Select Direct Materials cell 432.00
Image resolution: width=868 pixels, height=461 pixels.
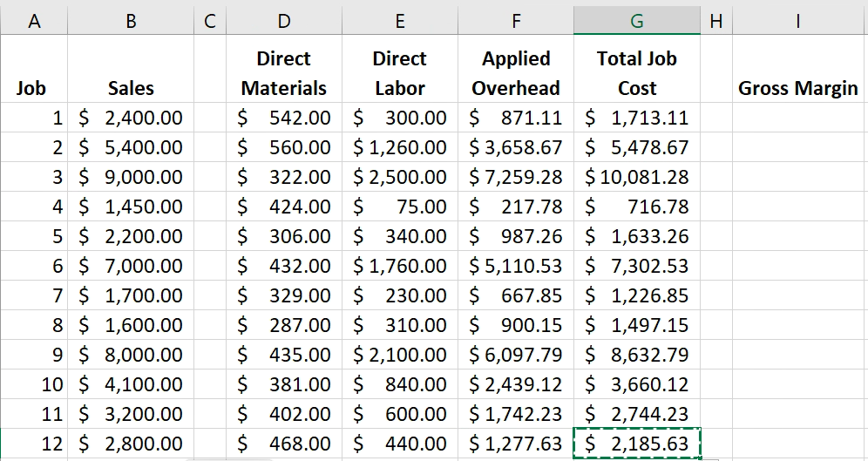284,266
